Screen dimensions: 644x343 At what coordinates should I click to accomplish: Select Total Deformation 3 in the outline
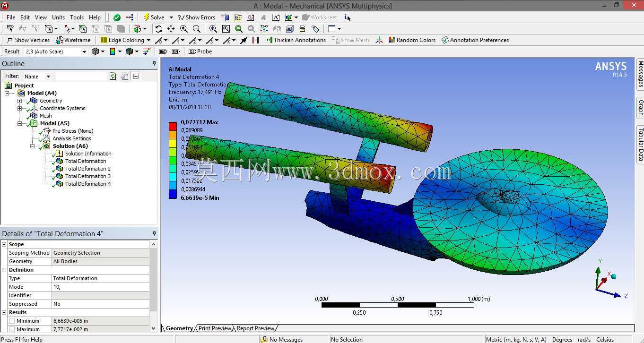[x=88, y=176]
